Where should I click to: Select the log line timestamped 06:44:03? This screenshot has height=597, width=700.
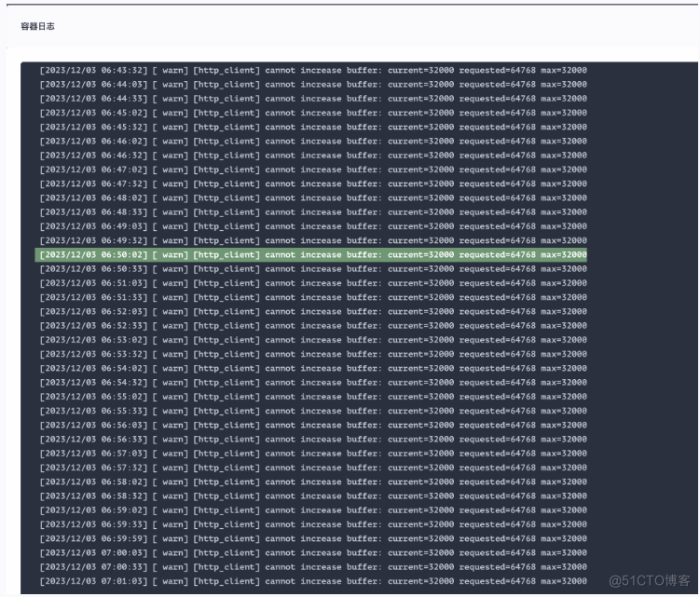click(313, 84)
